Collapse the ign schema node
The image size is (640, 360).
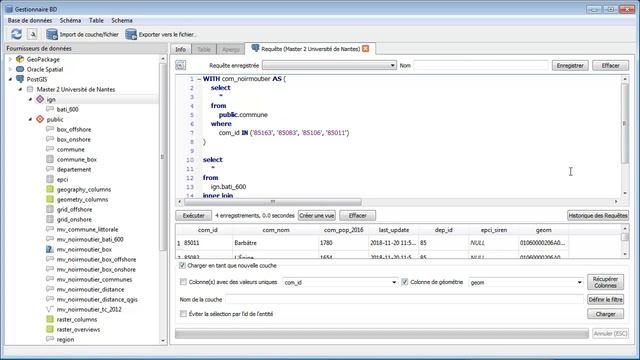tap(30, 99)
